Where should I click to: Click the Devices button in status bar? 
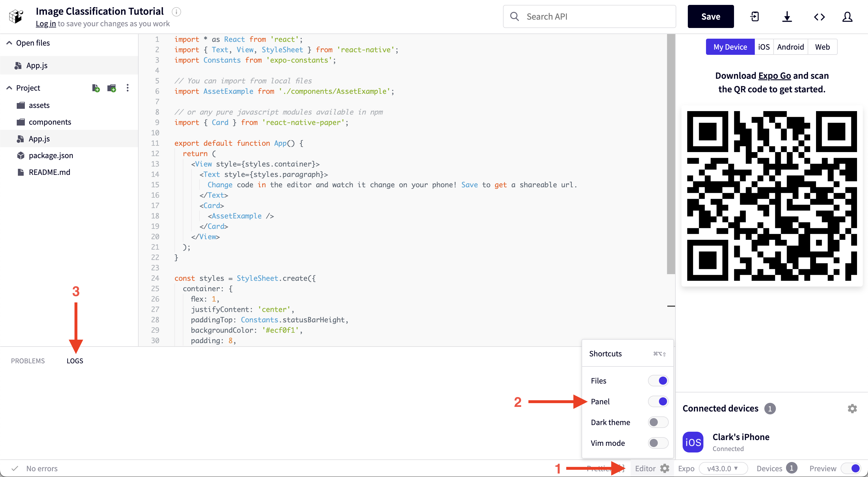pyautogui.click(x=776, y=468)
